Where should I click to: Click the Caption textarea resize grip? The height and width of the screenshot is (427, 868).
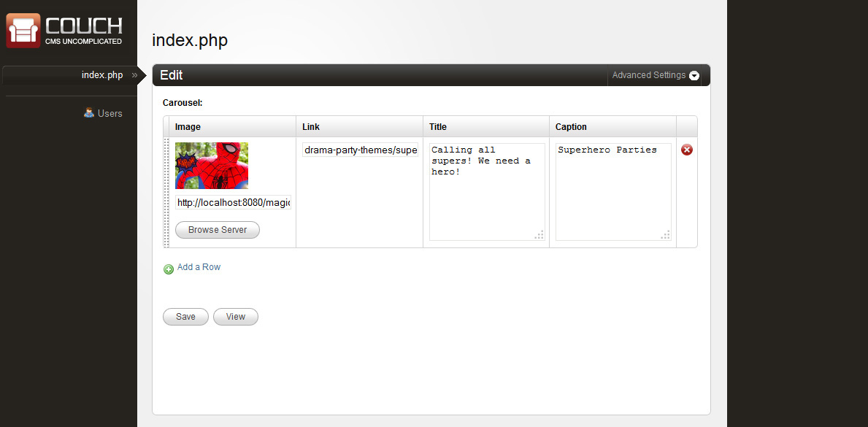(665, 235)
